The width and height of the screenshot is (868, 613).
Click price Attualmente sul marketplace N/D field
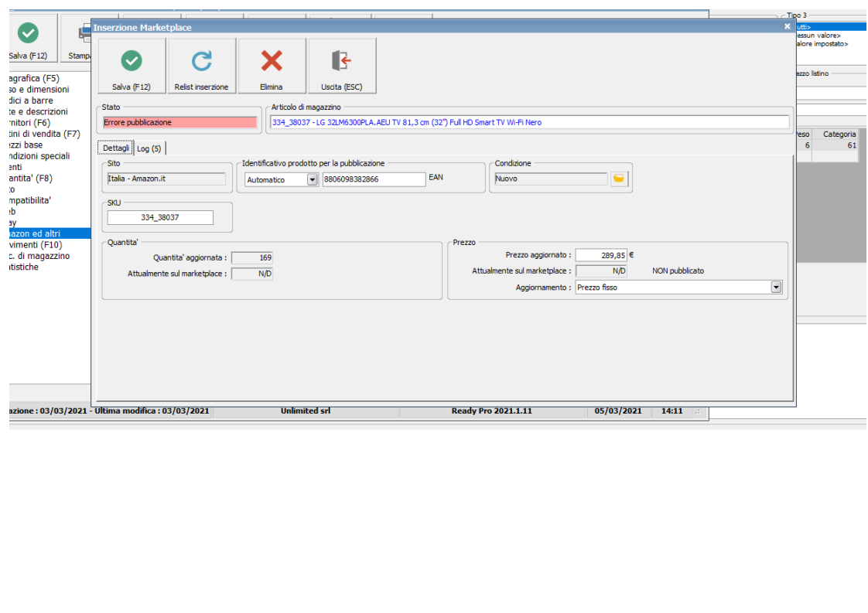click(x=601, y=271)
